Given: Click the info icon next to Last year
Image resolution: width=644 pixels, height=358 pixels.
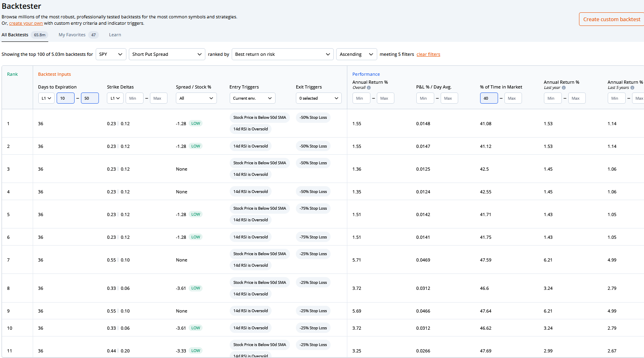Looking at the screenshot, I should pyautogui.click(x=563, y=88).
